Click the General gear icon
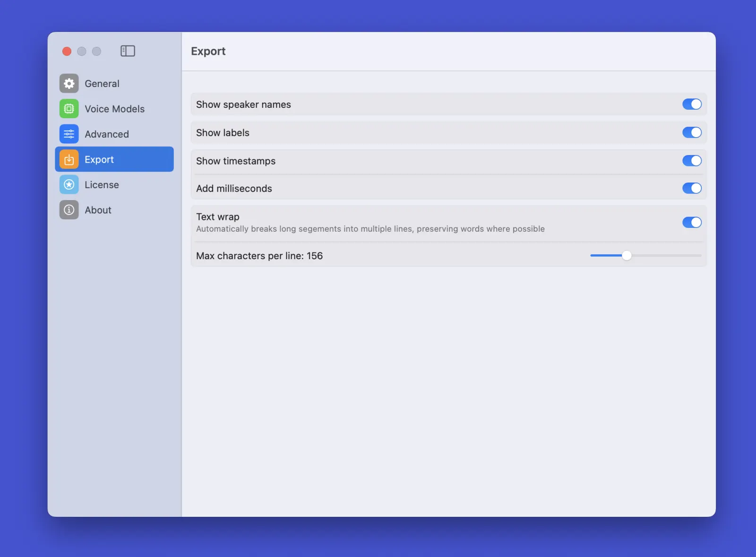The image size is (756, 557). 69,84
